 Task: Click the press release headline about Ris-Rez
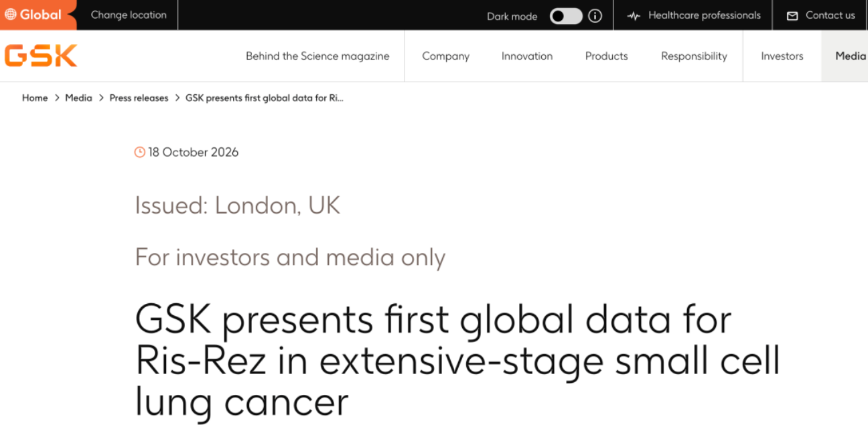(x=457, y=361)
